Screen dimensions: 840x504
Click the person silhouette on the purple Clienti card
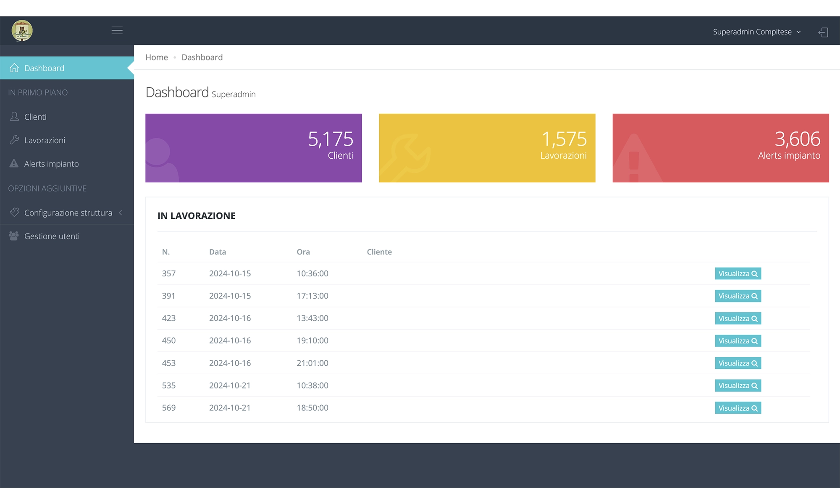click(162, 160)
